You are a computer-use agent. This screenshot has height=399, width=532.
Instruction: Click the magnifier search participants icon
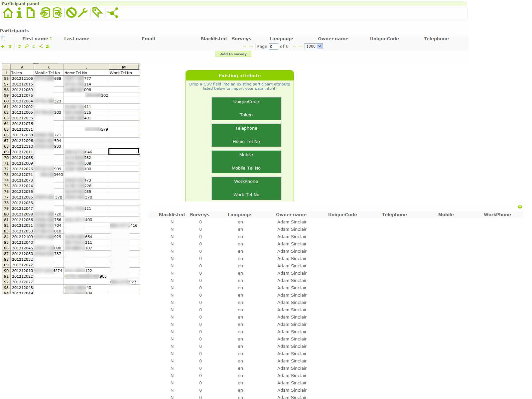pos(27,47)
